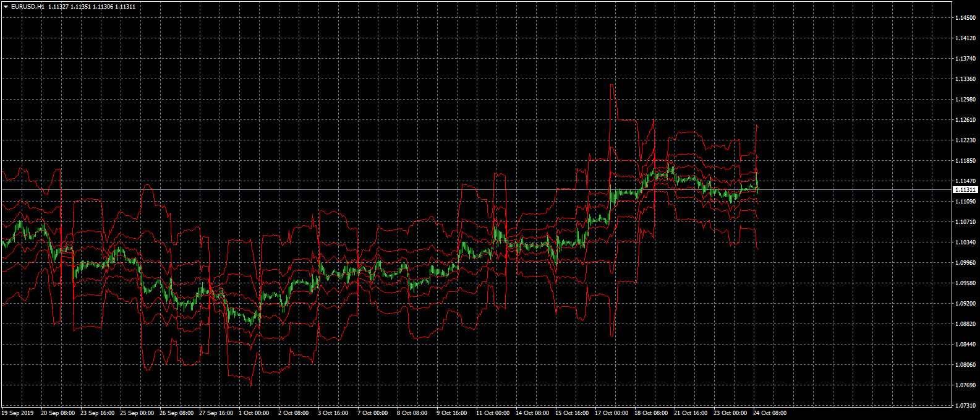Click the 1.11850 price axis label
The height and width of the screenshot is (420, 980).
click(966, 161)
